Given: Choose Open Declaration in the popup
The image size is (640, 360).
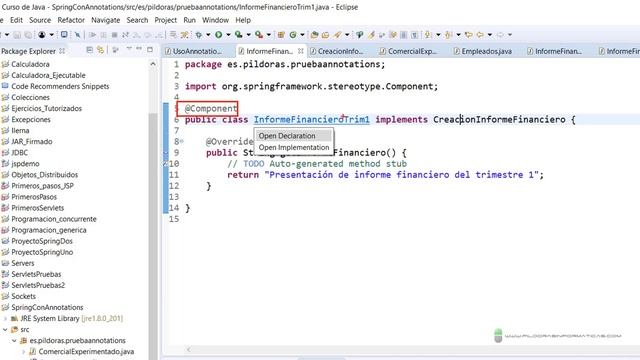Looking at the screenshot, I should click(293, 136).
